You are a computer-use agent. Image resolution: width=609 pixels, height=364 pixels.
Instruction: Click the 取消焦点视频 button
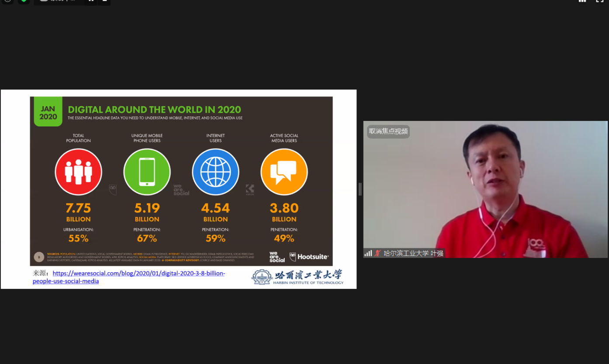tap(388, 131)
